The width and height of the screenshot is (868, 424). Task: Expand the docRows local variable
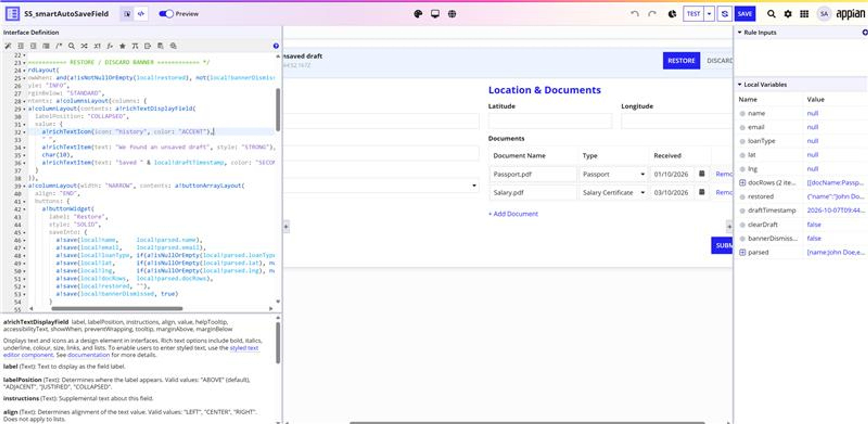(x=742, y=183)
